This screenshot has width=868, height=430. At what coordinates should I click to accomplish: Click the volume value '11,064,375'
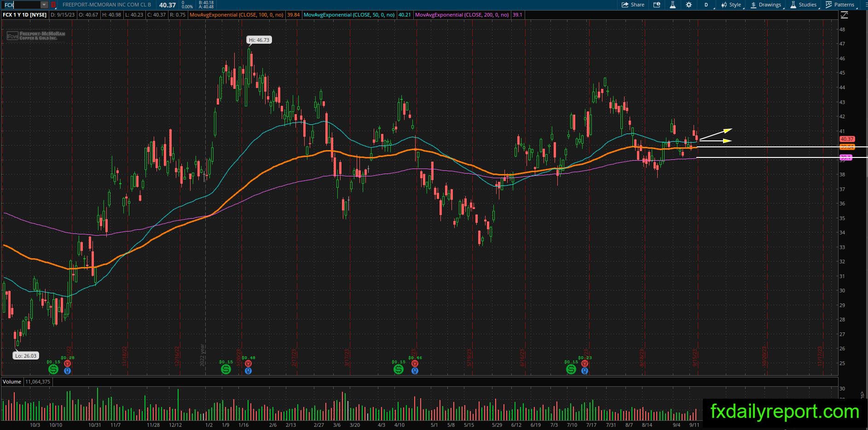(x=38, y=382)
